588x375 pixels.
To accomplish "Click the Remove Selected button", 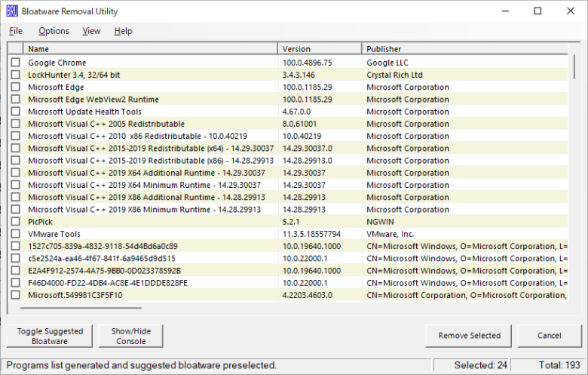I will 469,336.
